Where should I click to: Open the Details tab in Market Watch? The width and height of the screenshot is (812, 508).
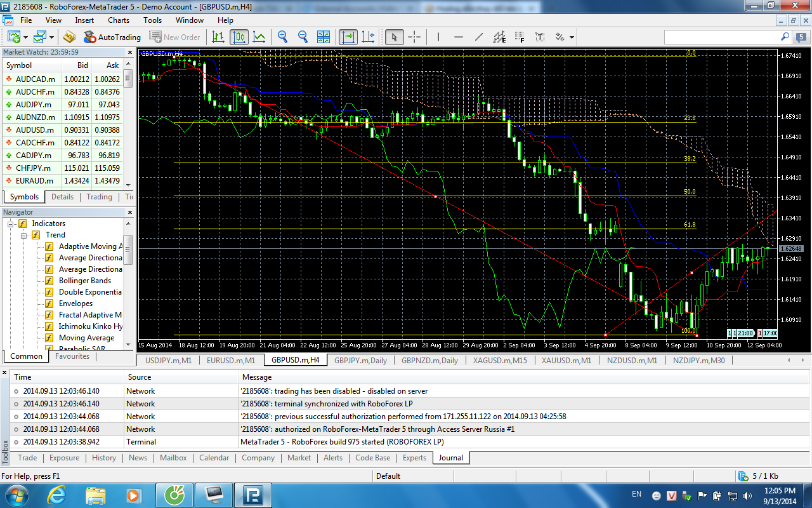(x=62, y=197)
